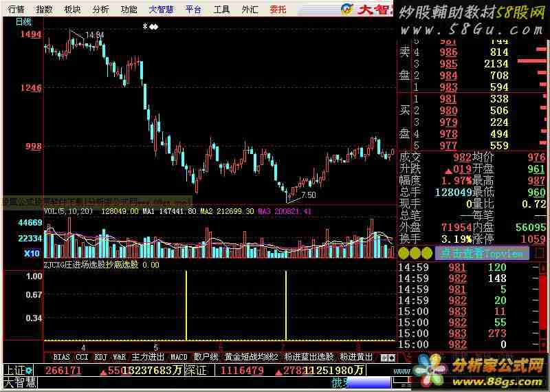Click the 14.94 high price annotation
The image size is (550, 392).
coord(95,35)
